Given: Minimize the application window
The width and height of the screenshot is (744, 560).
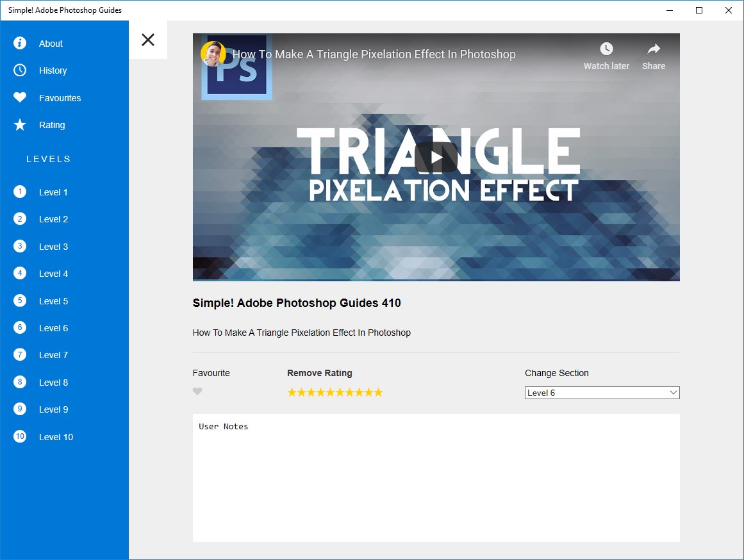Looking at the screenshot, I should point(670,10).
